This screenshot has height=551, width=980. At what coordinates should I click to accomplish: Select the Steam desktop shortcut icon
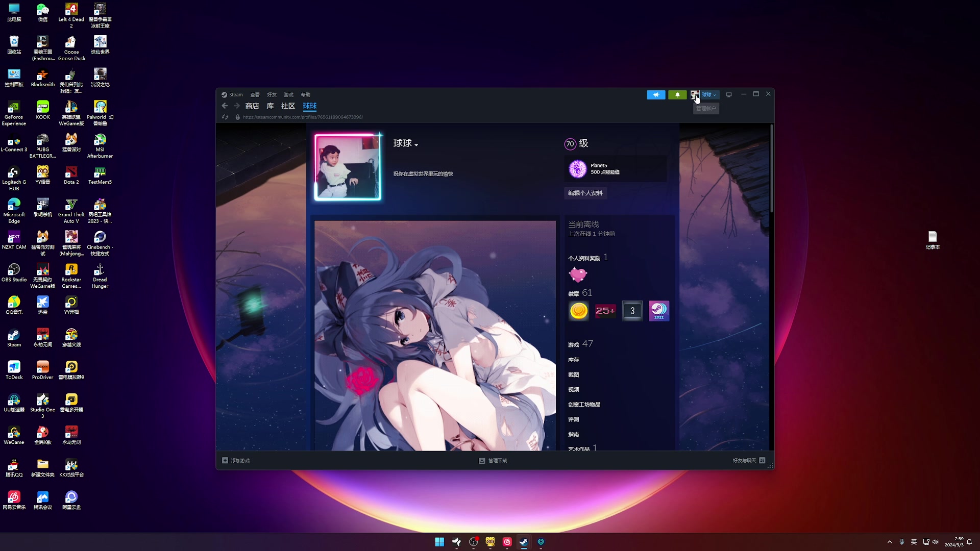pyautogui.click(x=14, y=338)
